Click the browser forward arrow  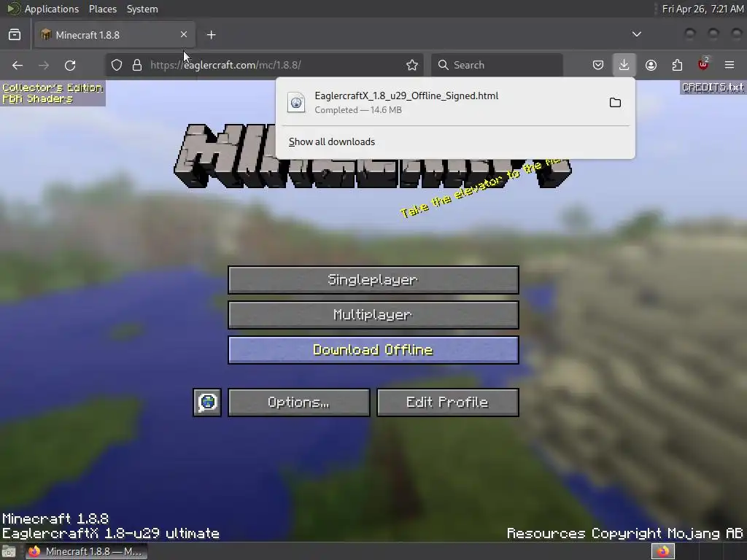44,65
